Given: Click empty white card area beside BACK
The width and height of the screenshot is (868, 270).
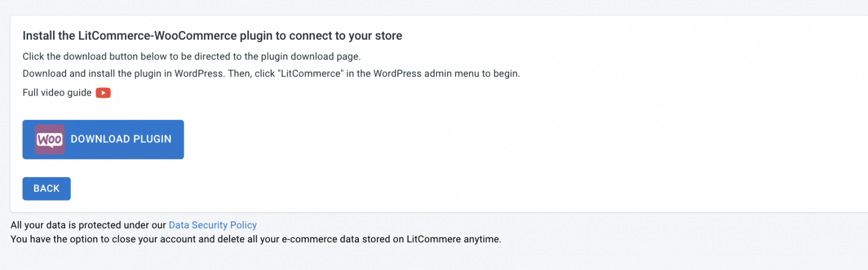Looking at the screenshot, I should [x=396, y=188].
